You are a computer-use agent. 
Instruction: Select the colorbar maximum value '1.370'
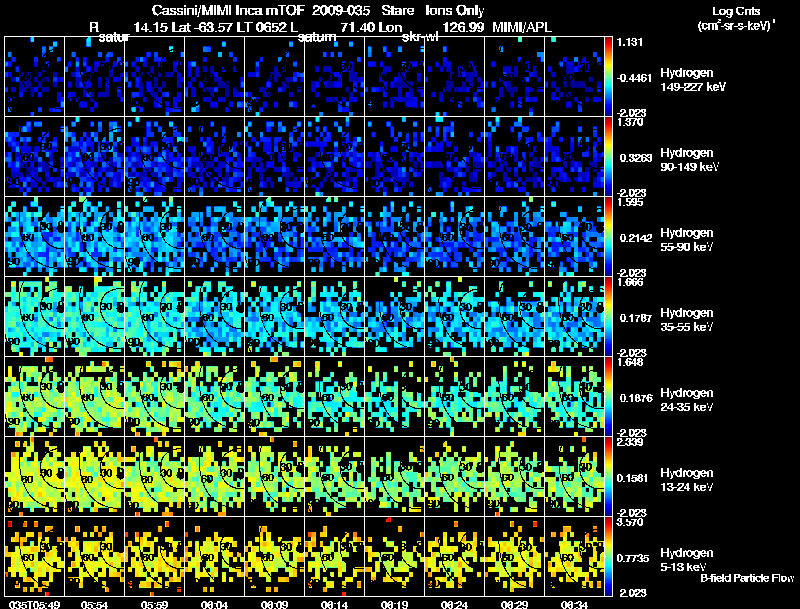tap(631, 122)
